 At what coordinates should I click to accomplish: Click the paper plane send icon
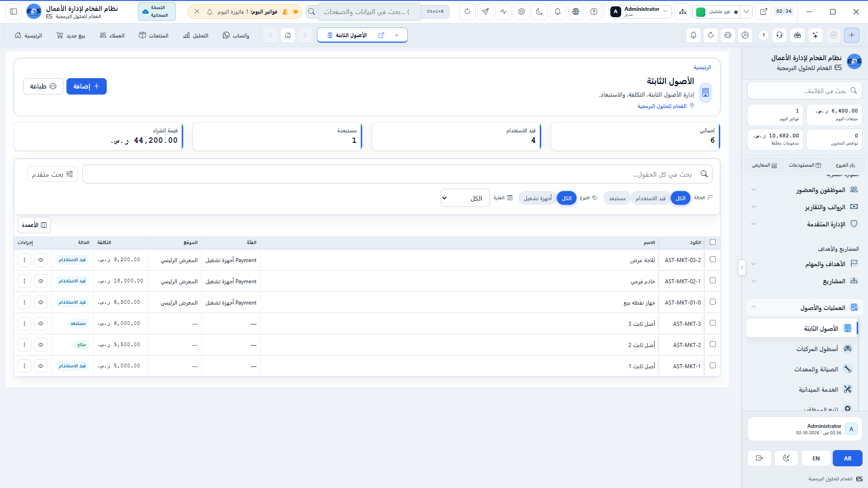click(x=485, y=12)
